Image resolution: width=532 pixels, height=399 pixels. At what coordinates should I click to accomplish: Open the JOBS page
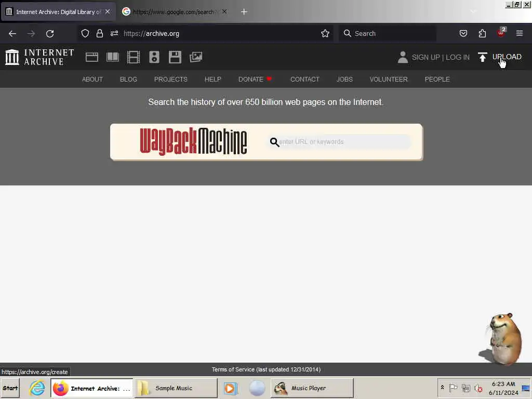tap(344, 79)
